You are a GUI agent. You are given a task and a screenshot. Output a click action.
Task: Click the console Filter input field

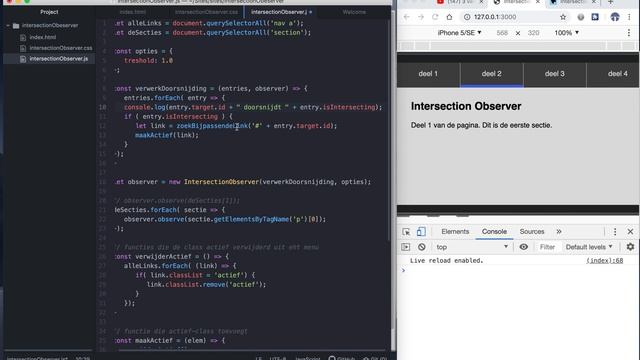click(547, 247)
